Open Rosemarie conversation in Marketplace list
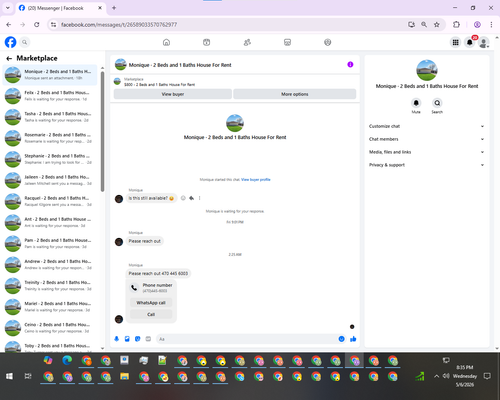 tap(50, 138)
